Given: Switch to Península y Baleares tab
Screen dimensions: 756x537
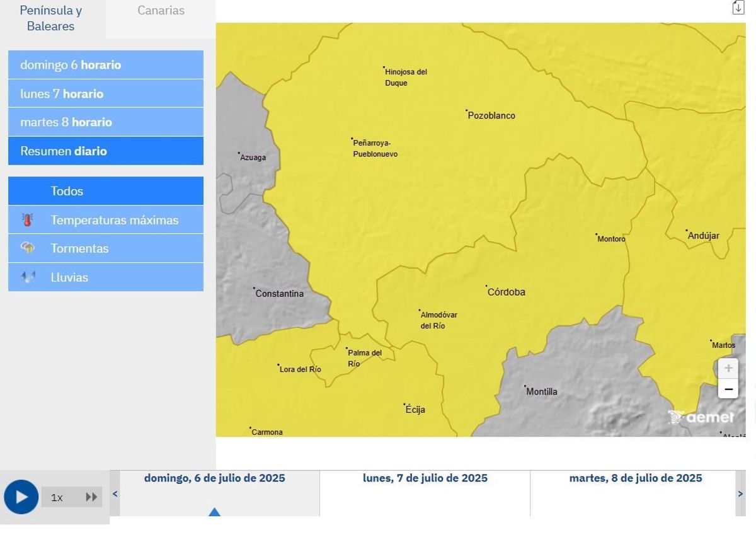Looking at the screenshot, I should [51, 18].
